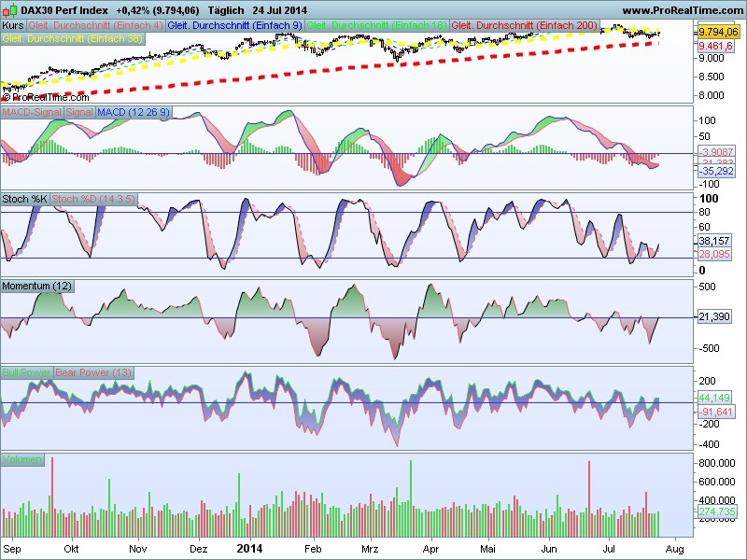The height and width of the screenshot is (560, 747).
Task: Click the Bear Power (13) label
Action: pos(93,372)
